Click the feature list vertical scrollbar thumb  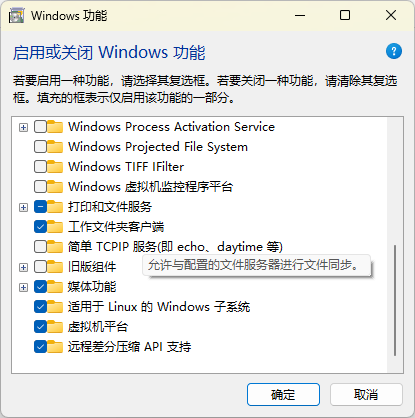[395, 301]
